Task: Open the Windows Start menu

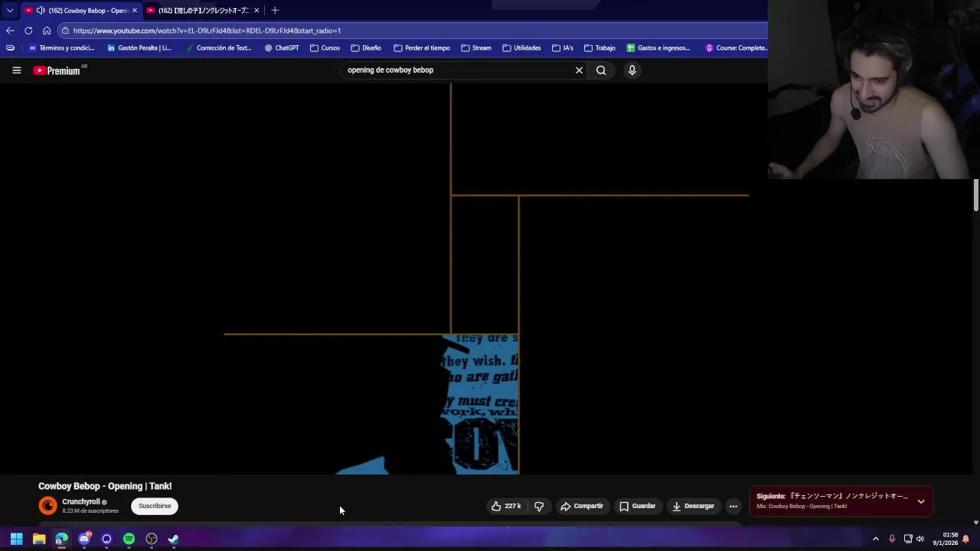Action: coord(16,539)
